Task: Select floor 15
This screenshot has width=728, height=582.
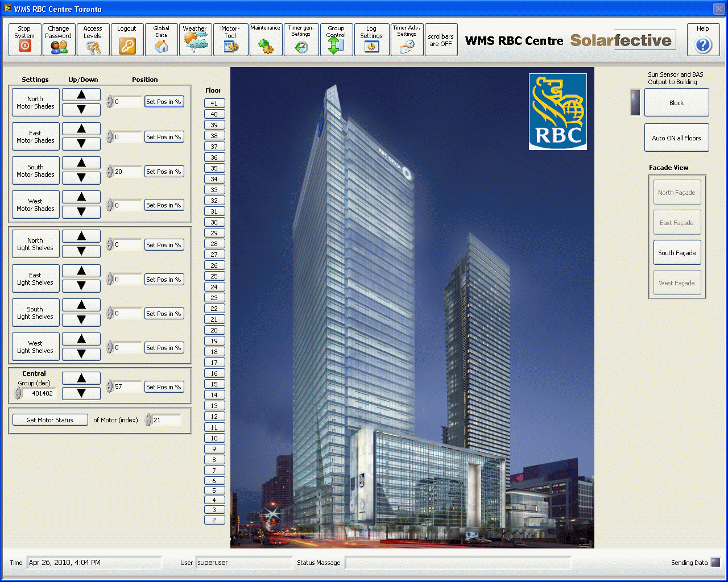Action: [x=214, y=384]
